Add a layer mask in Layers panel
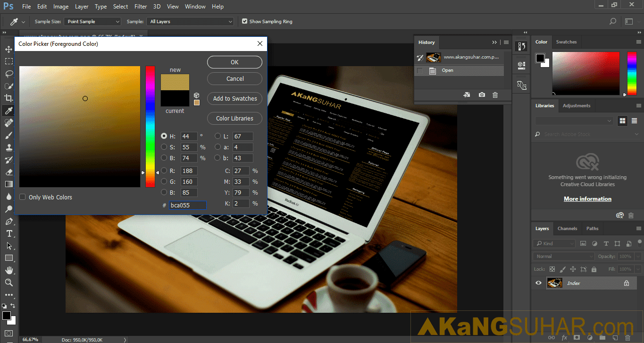This screenshot has height=343, width=644. point(577,338)
